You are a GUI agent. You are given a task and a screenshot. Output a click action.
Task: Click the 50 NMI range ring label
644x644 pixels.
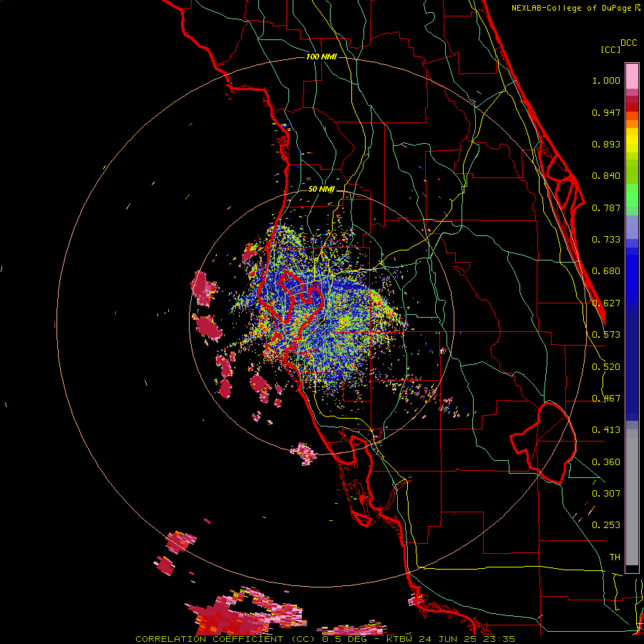(321, 190)
